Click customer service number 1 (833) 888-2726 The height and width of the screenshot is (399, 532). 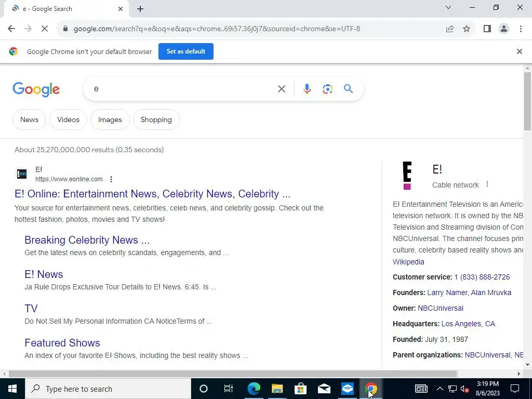pos(482,277)
